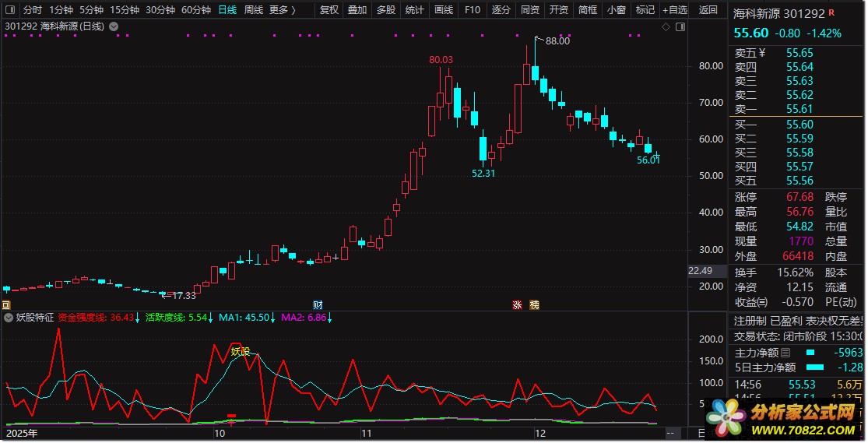This screenshot has width=868, height=443.
Task: Click the 88.00 peak price label
Action: pyautogui.click(x=557, y=41)
